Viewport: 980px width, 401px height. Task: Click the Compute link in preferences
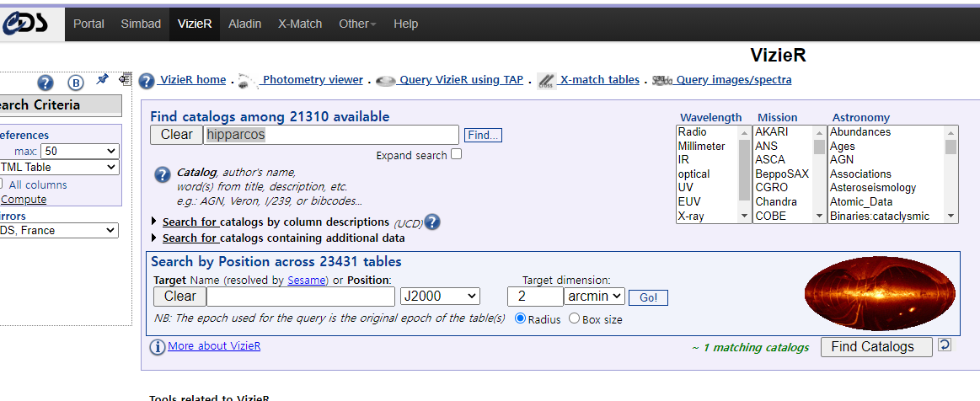[23, 200]
